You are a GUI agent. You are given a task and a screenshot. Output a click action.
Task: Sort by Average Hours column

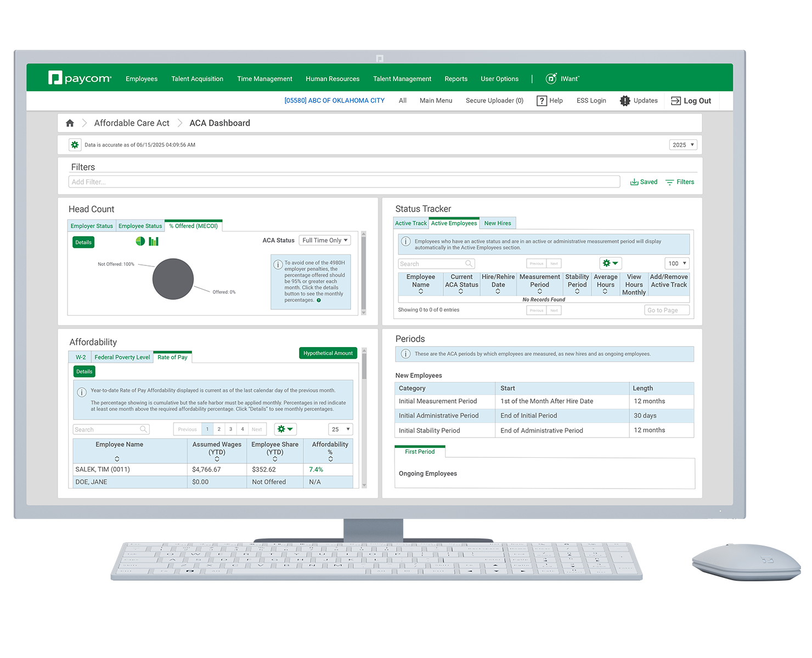pyautogui.click(x=605, y=292)
